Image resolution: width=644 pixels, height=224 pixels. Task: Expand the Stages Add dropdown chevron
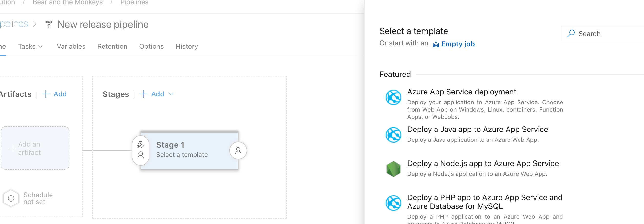coord(171,94)
